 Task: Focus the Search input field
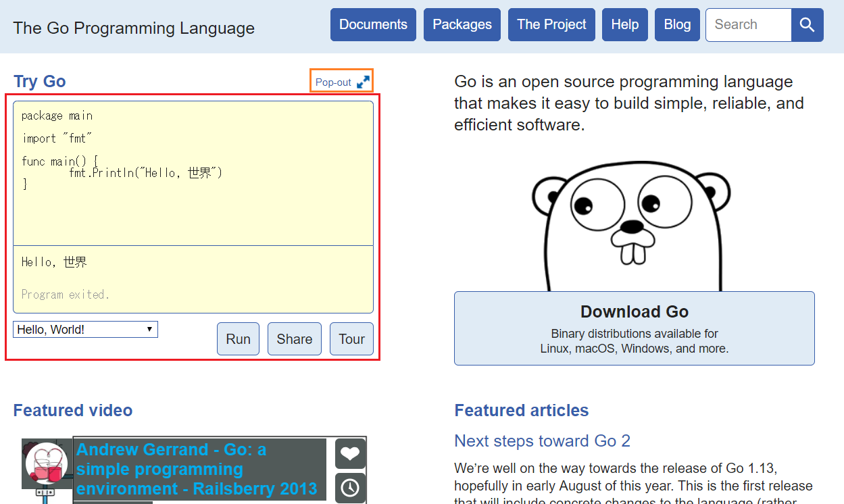748,25
